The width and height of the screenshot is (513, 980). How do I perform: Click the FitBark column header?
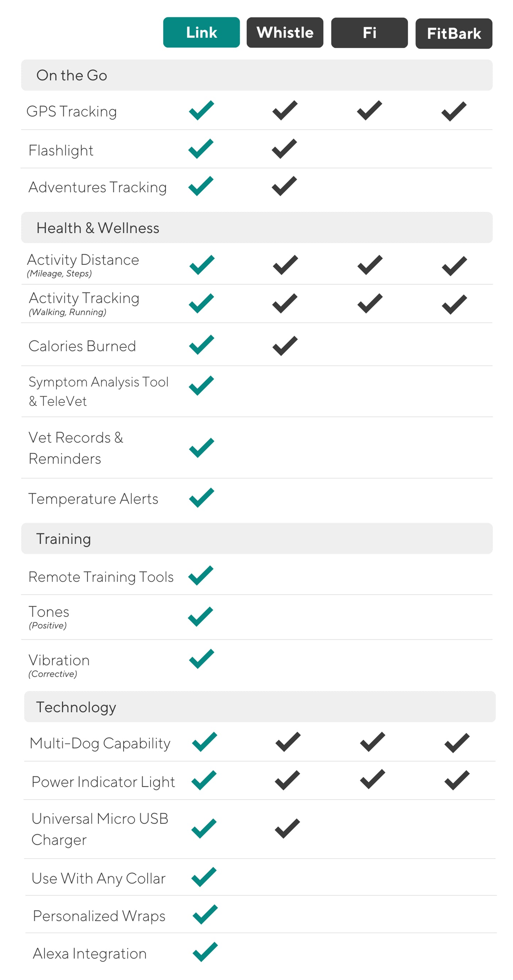[454, 33]
